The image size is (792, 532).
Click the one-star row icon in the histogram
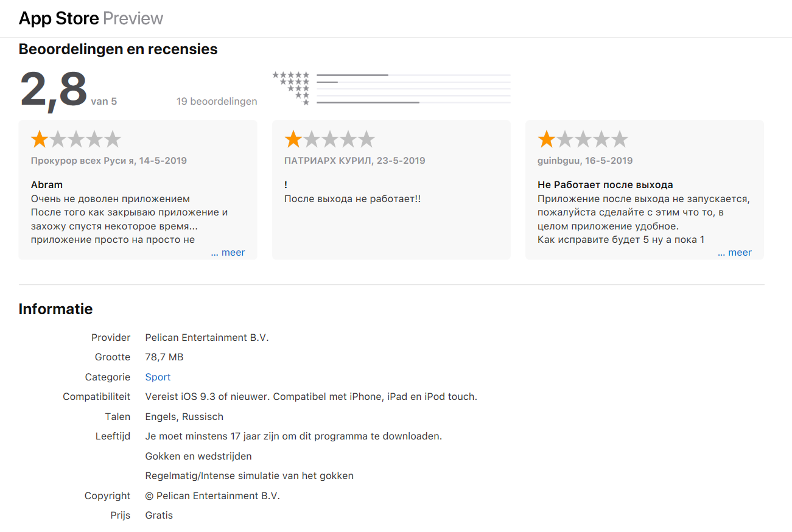tap(306, 102)
